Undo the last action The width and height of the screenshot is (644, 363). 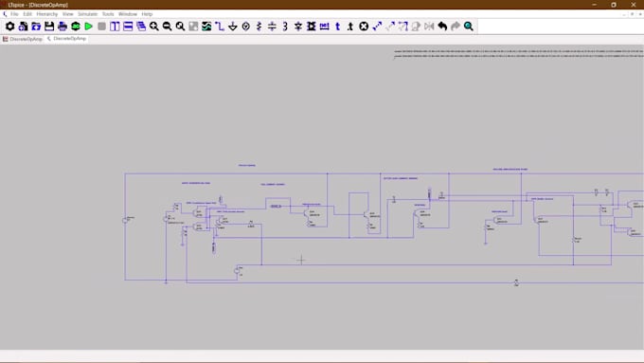[x=442, y=27]
